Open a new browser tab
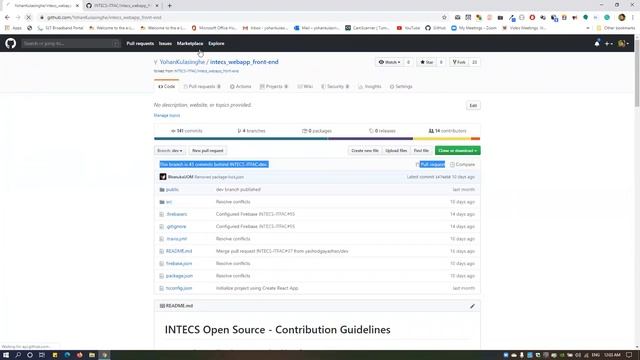640x360 pixels. pos(169,6)
